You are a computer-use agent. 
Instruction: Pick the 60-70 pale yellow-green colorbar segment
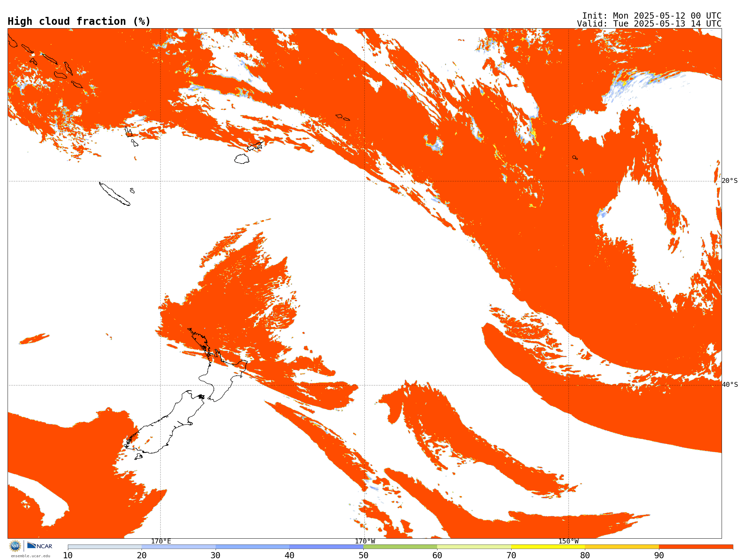tap(474, 547)
